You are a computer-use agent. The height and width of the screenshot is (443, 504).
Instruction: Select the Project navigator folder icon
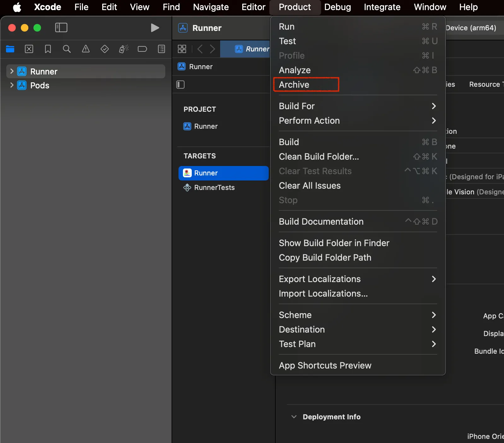(x=10, y=49)
